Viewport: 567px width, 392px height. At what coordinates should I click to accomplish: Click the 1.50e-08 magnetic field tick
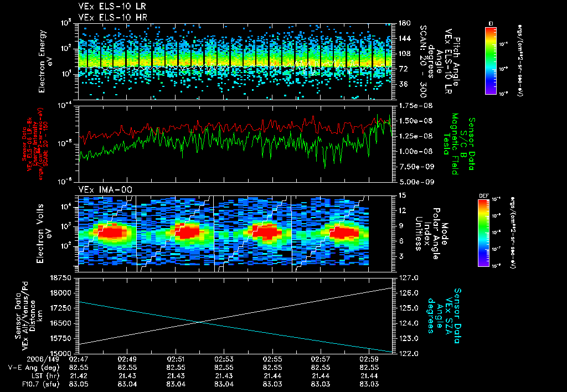point(416,121)
